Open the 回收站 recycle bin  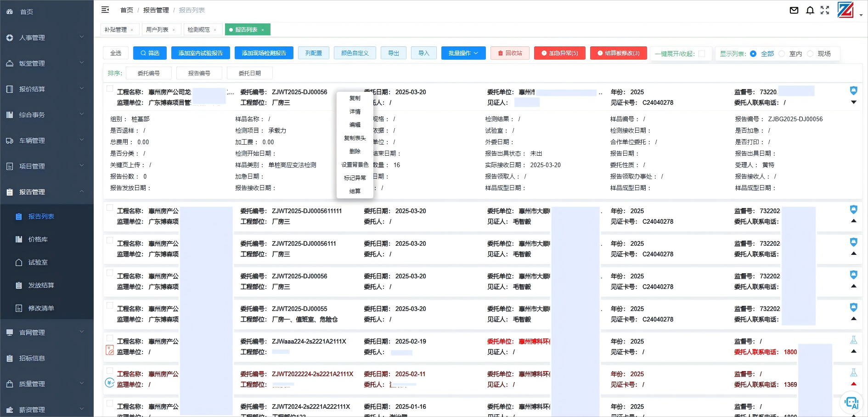[x=510, y=53]
